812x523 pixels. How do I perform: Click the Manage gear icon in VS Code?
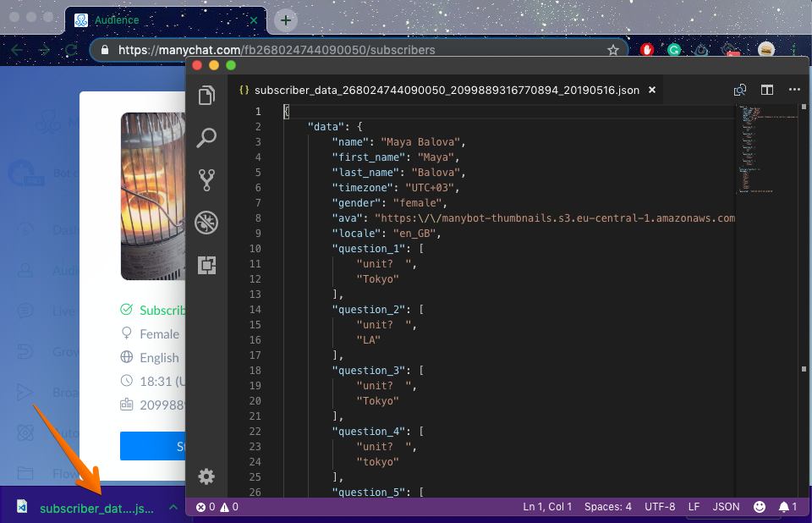[x=206, y=476]
